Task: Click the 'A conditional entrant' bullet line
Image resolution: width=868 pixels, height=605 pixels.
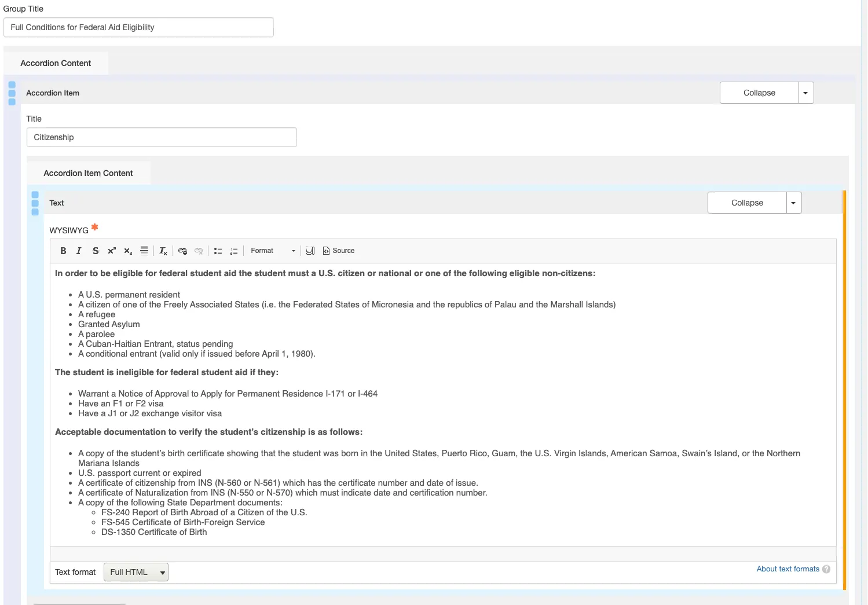Action: point(197,354)
